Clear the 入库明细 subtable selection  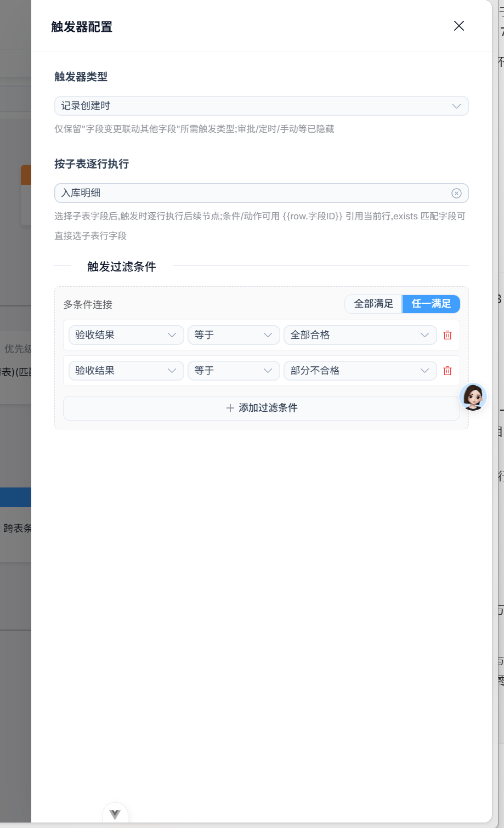click(456, 193)
